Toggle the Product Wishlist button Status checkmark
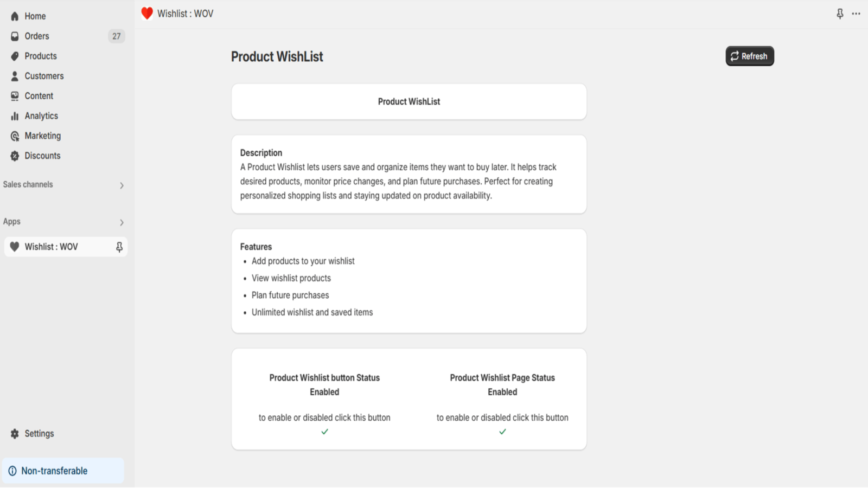 [x=324, y=432]
